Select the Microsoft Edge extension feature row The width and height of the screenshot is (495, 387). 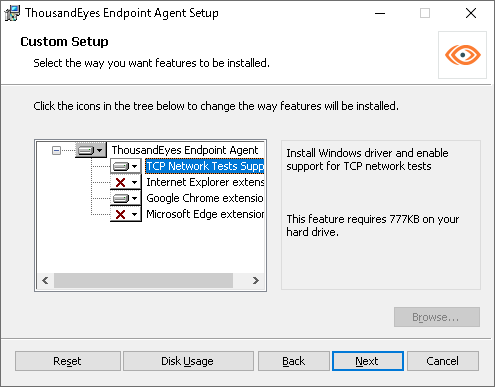point(205,214)
